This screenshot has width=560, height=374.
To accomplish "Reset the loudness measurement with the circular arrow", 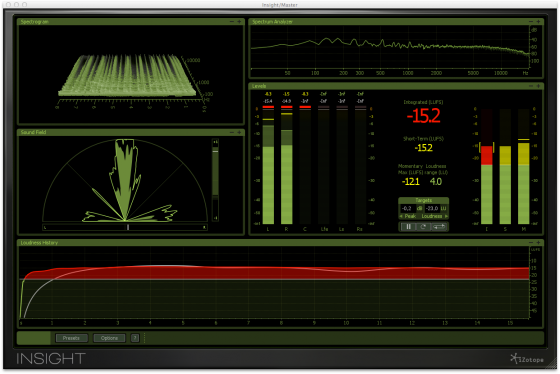I will 423,226.
